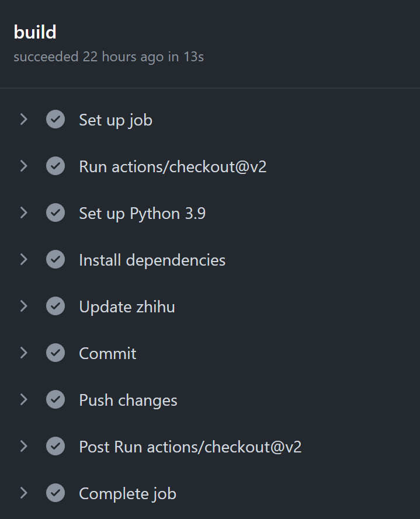This screenshot has height=519, width=420.
Task: Click the build job title heading
Action: pos(35,32)
